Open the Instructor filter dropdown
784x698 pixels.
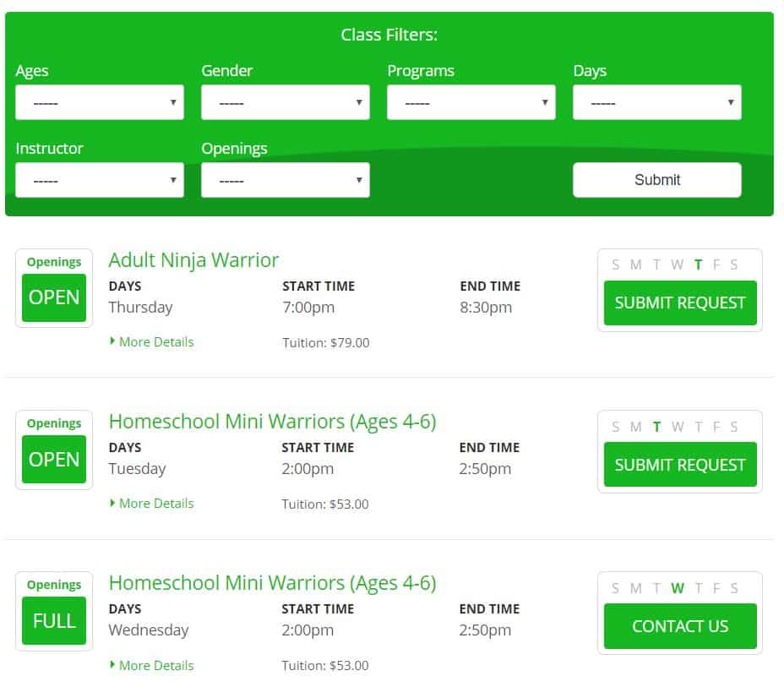100,180
